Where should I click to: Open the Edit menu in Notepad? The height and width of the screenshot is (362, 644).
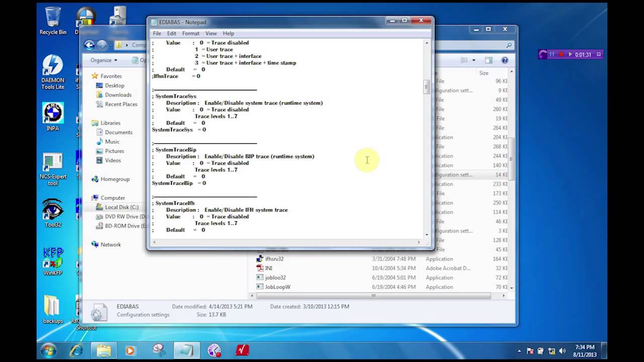[172, 34]
